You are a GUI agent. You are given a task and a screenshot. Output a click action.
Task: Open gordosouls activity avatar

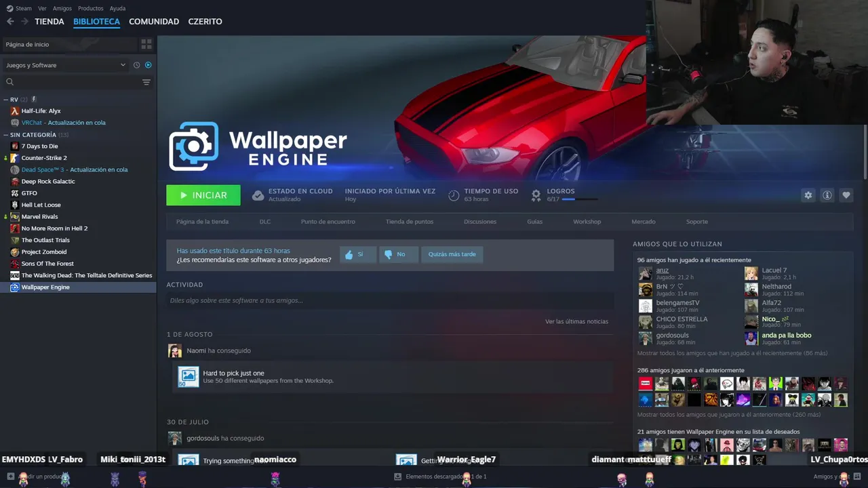pos(175,438)
